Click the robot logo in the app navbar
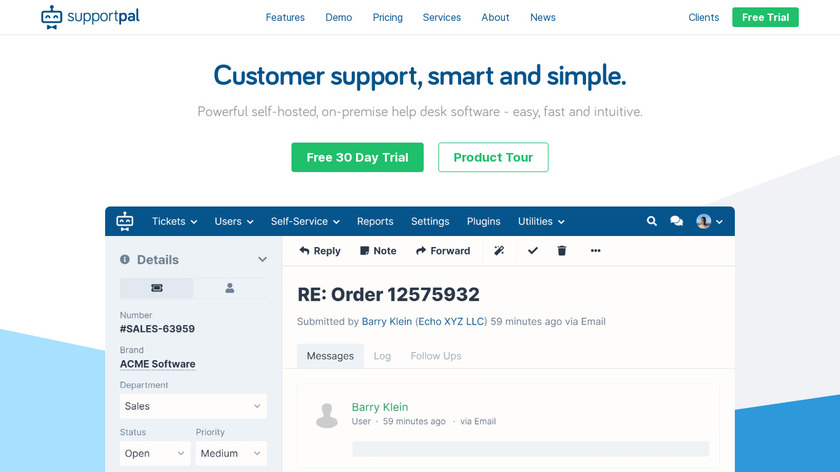The height and width of the screenshot is (472, 840). tap(125, 221)
